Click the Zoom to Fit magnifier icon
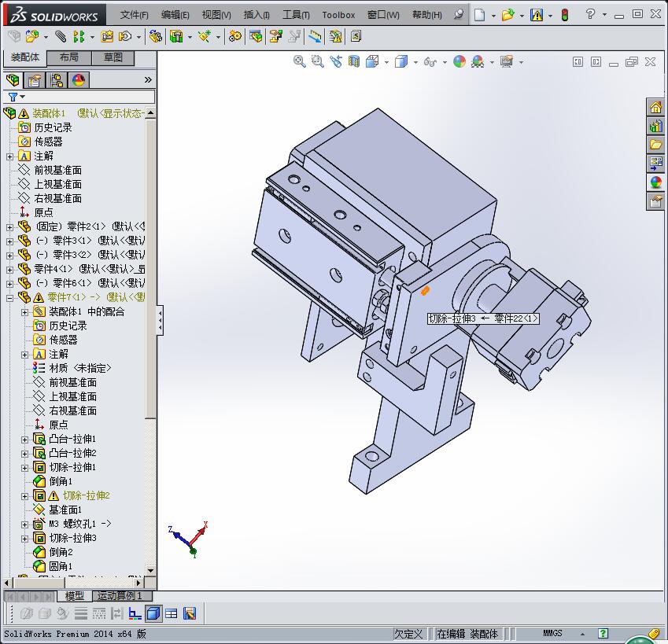 coord(300,61)
